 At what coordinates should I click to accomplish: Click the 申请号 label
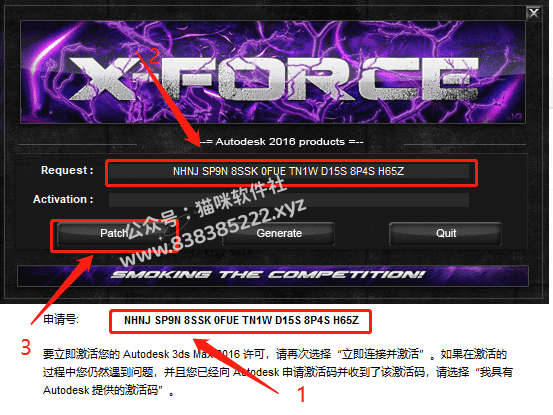click(61, 319)
